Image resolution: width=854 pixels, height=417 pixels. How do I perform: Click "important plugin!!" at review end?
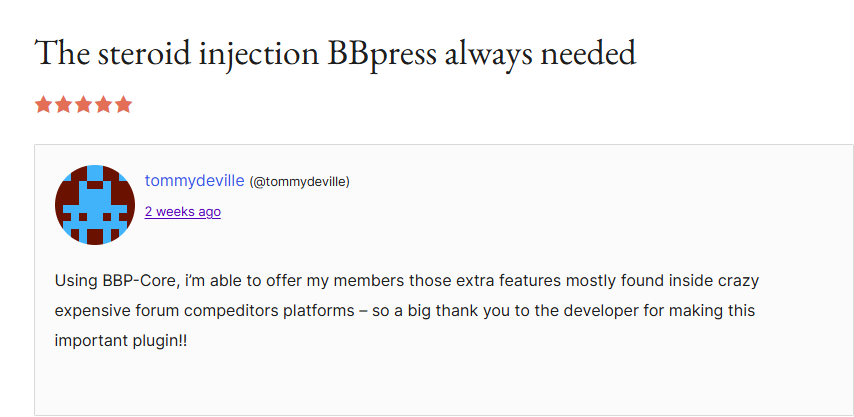(121, 340)
